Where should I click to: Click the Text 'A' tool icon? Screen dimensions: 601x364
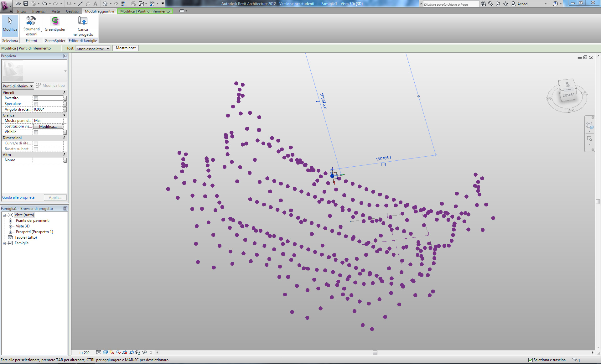(95, 4)
